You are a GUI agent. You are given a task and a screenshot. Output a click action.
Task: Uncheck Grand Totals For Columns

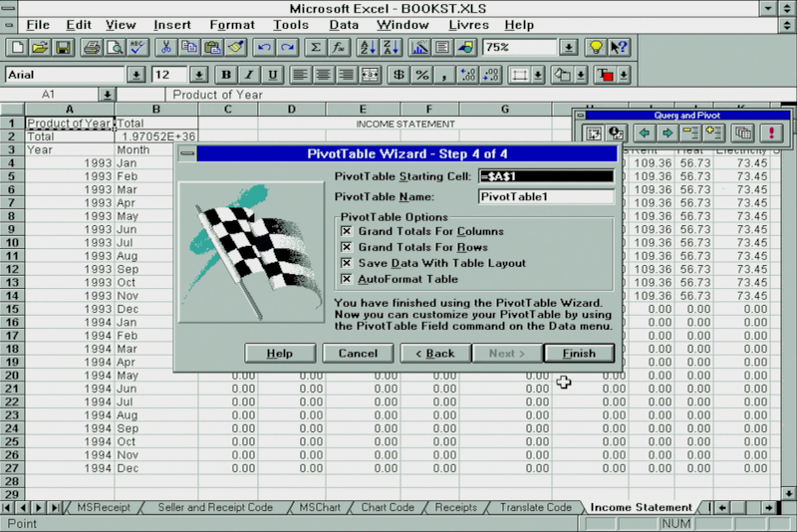point(347,231)
